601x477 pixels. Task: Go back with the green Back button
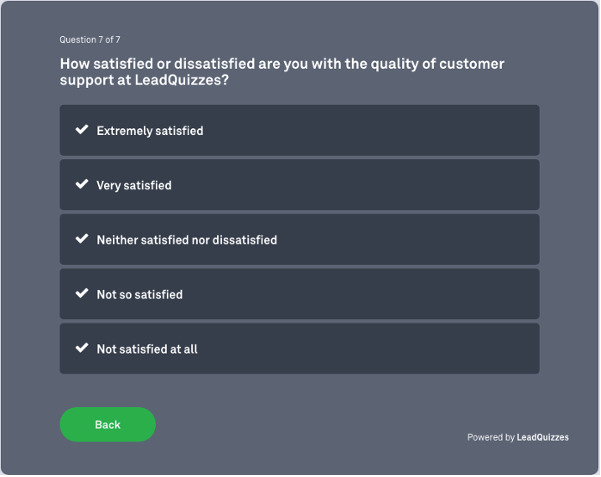[108, 425]
